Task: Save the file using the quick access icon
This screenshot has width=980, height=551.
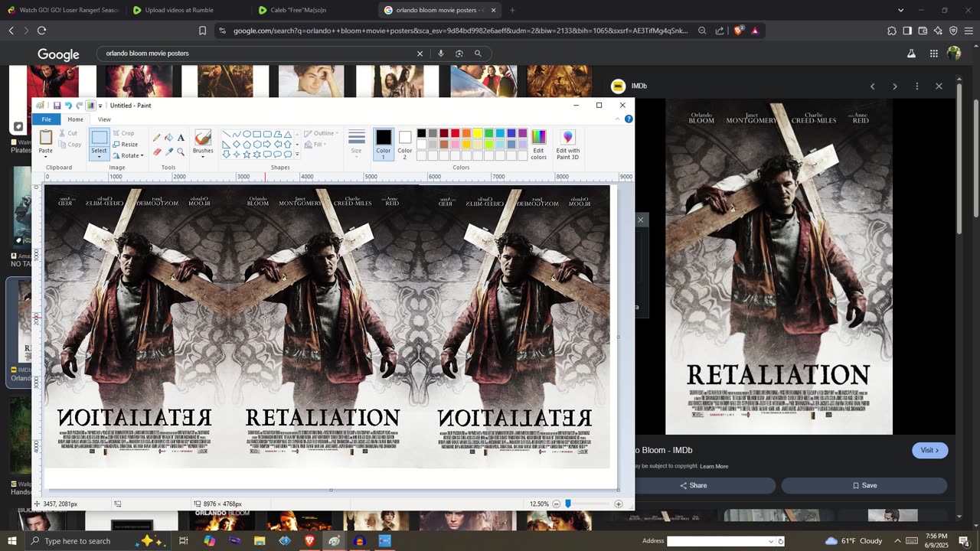Action: coord(57,106)
